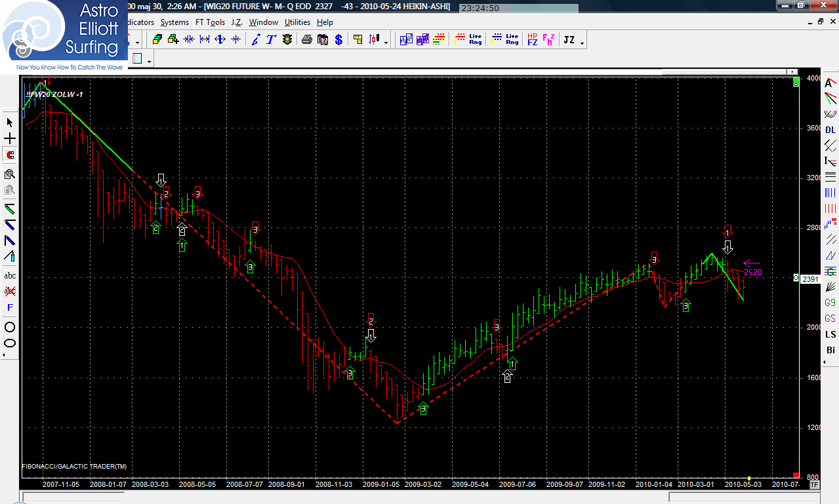
Task: Select the DL tool in right toolbar
Action: 830,130
